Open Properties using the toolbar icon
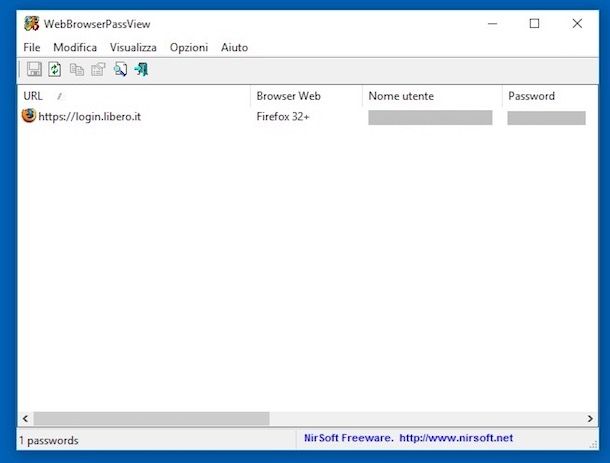The height and width of the screenshot is (463, 610). pos(98,70)
